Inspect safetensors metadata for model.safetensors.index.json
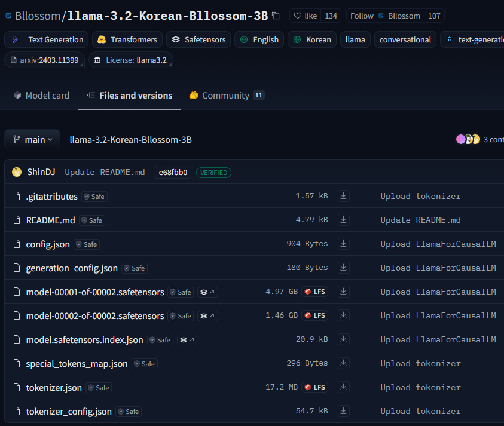The height and width of the screenshot is (426, 504). (187, 340)
